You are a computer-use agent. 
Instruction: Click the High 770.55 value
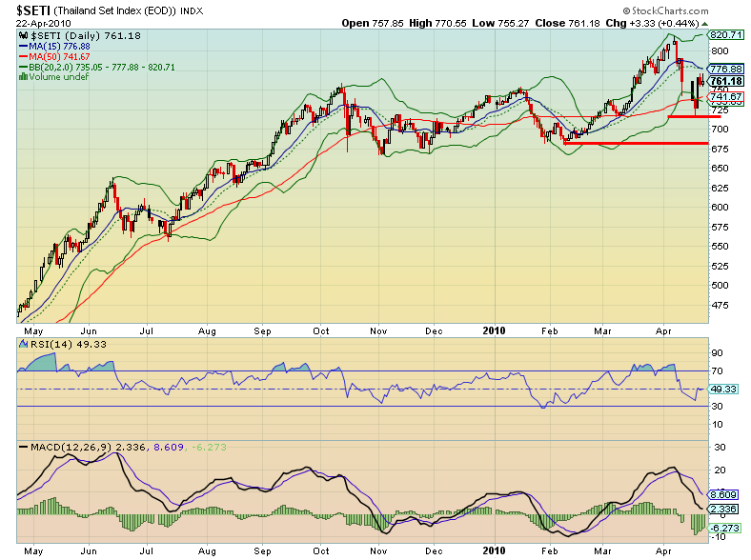(437, 23)
